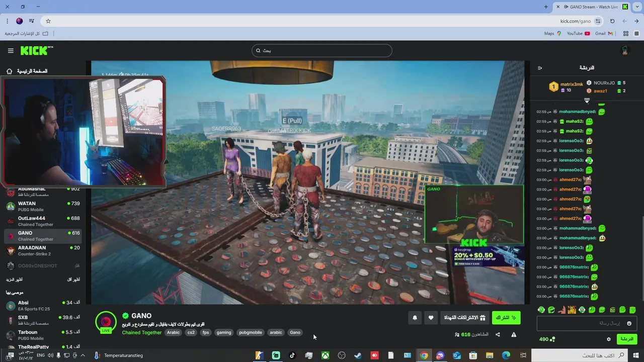The height and width of the screenshot is (362, 644).
Task: Collapse the chat panel with arrow icon
Action: point(540,68)
